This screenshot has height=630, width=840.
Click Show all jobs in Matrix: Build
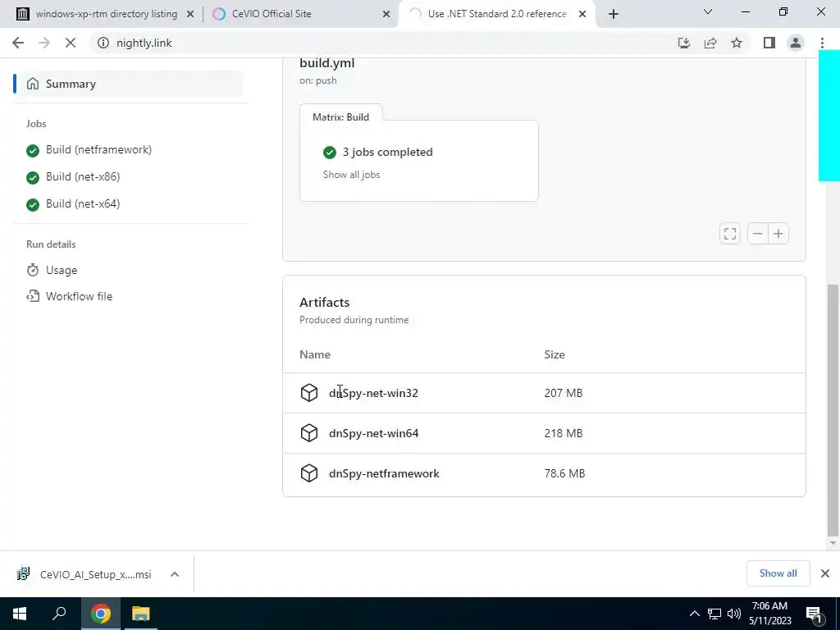pos(351,175)
